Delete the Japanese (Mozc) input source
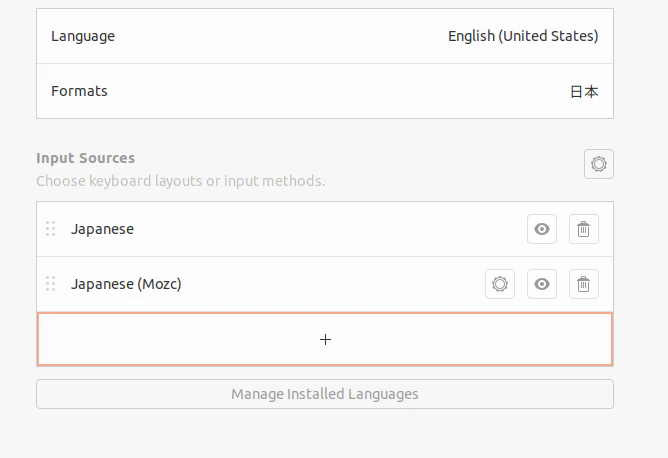Image resolution: width=668 pixels, height=458 pixels. (584, 284)
